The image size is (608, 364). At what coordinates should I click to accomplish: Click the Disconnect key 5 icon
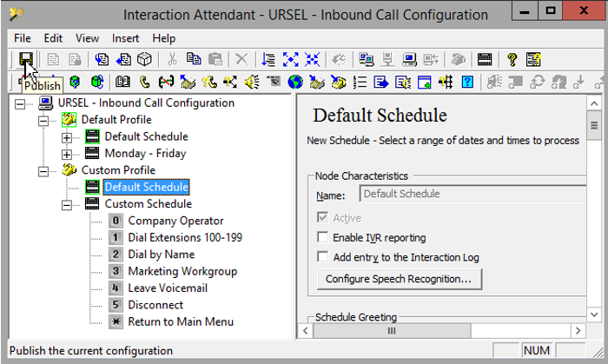116,305
